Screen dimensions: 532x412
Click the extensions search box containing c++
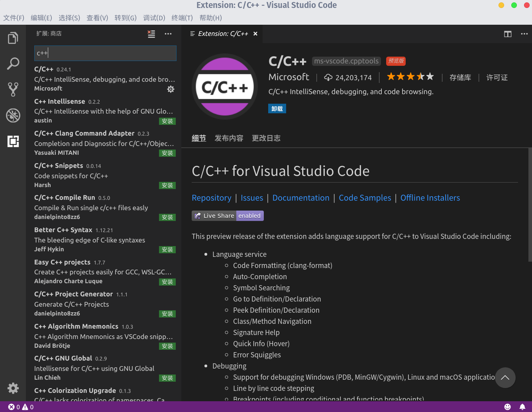[x=105, y=53]
